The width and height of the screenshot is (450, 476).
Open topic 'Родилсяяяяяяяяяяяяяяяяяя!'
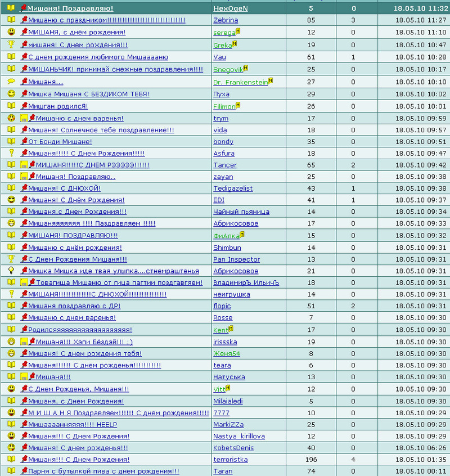coord(80,330)
